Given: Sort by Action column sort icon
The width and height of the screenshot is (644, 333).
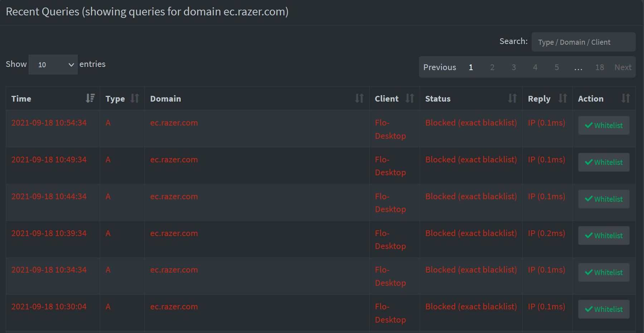Looking at the screenshot, I should click(625, 98).
